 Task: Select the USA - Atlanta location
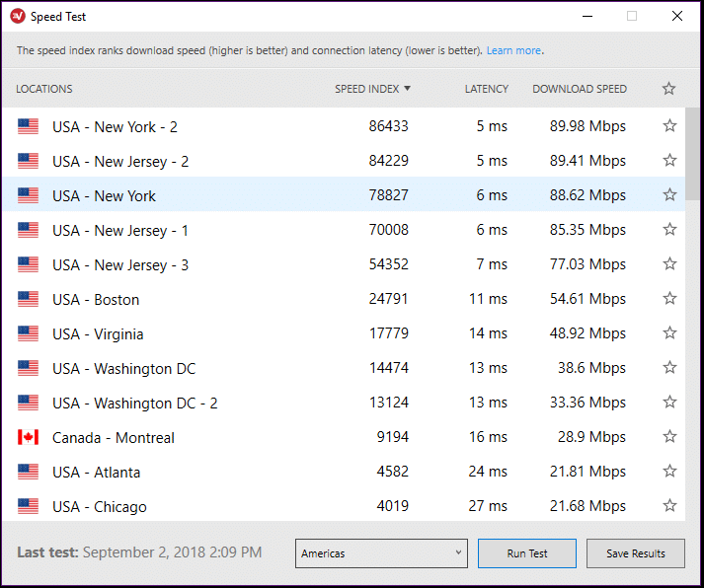click(344, 472)
